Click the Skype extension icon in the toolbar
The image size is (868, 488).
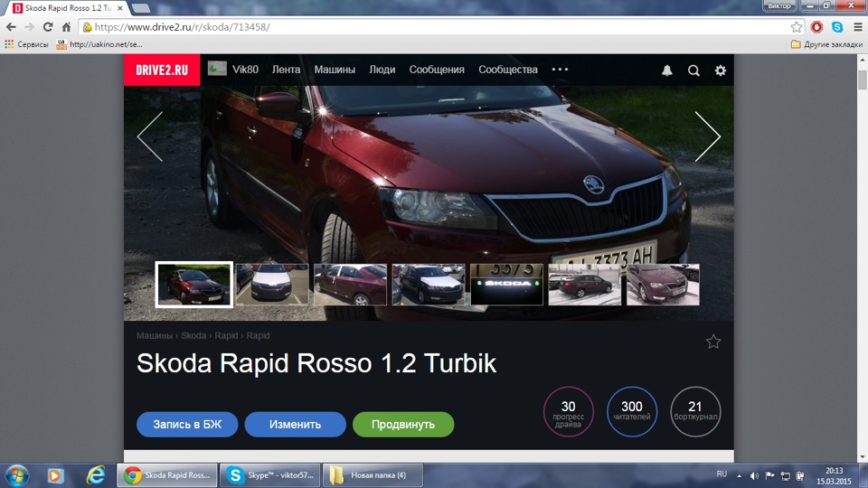click(837, 27)
